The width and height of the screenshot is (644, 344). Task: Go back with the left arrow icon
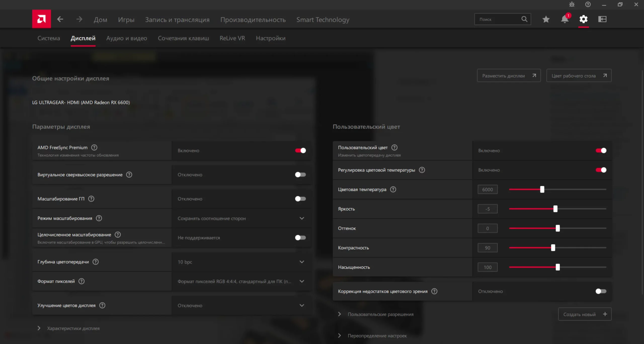point(60,19)
